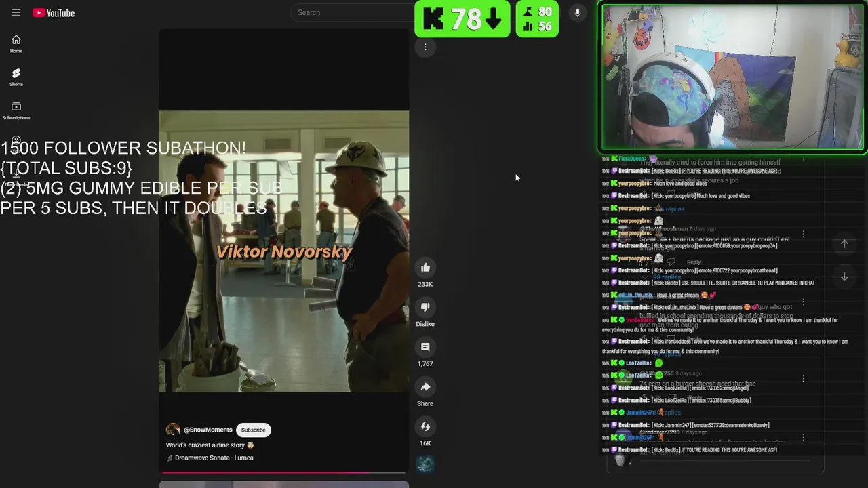Open Dreamwave Sonata · Lumea audio link
Screen dimensions: 868x488
(214, 457)
